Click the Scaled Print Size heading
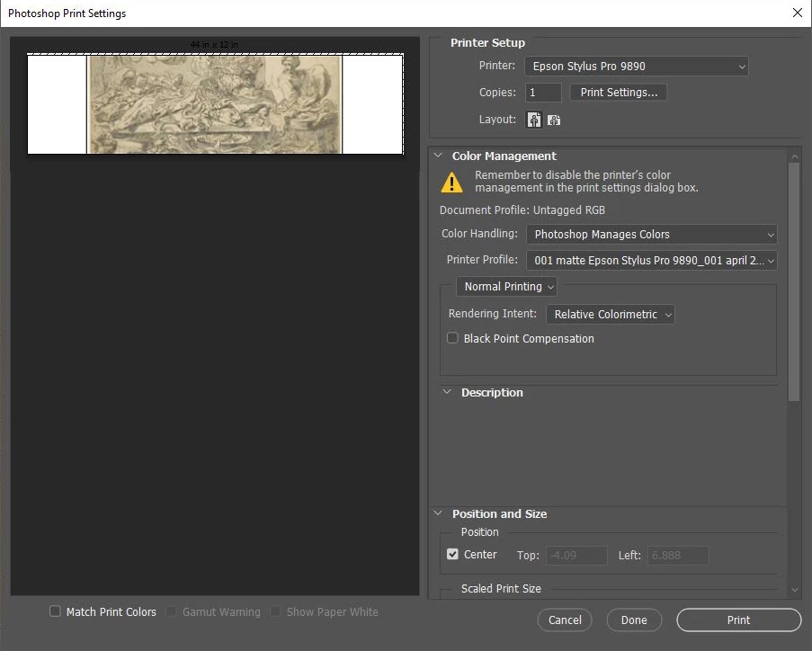This screenshot has width=812, height=651. point(501,588)
